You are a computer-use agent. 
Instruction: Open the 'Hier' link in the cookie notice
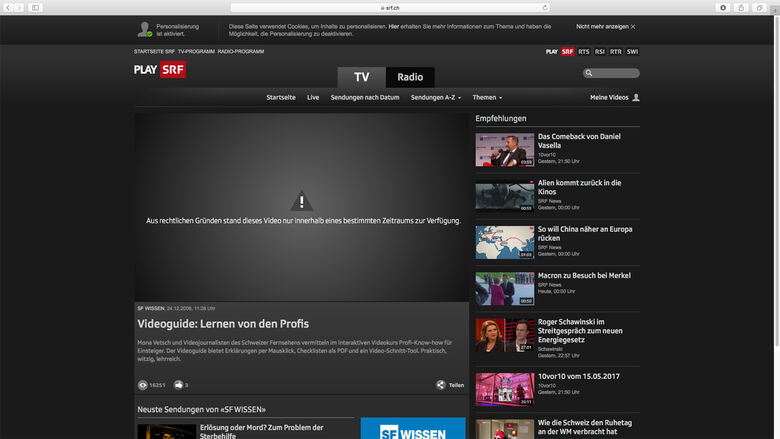click(x=393, y=26)
